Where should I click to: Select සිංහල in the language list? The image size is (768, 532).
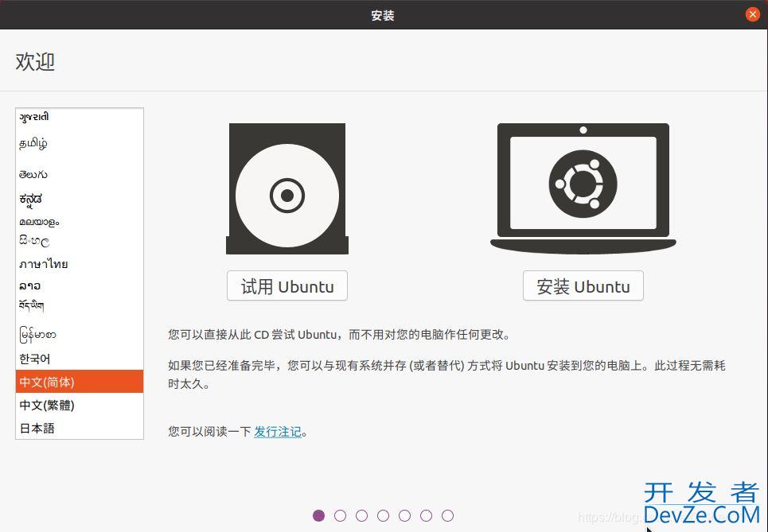(x=80, y=241)
